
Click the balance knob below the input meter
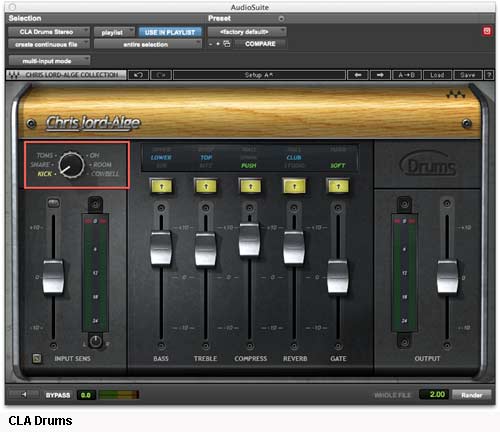(95, 341)
